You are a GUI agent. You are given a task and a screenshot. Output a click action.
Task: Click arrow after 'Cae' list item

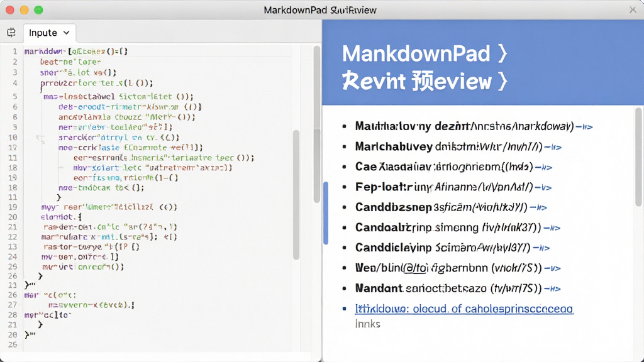[x=543, y=167]
